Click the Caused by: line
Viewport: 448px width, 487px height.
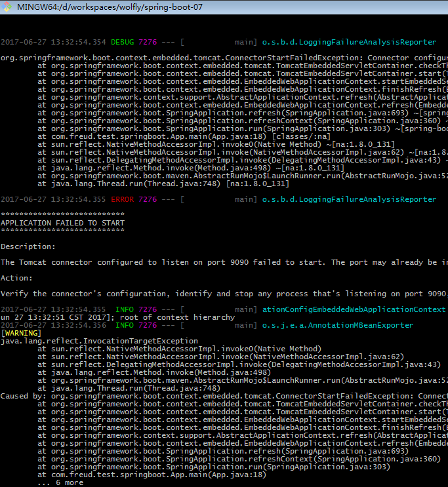(224, 396)
